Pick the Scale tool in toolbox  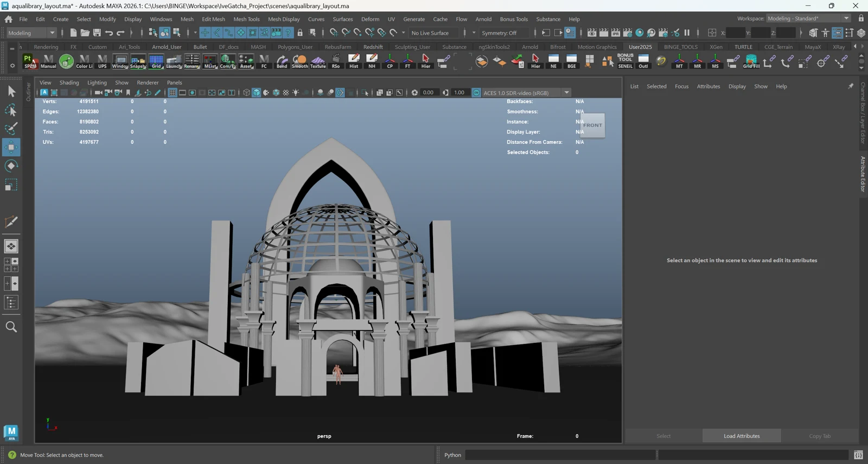click(11, 185)
